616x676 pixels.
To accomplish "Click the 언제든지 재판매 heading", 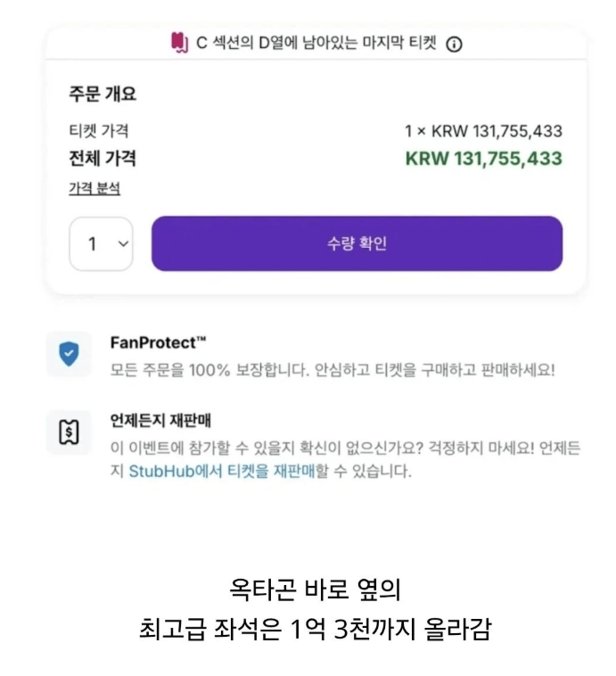I will pyautogui.click(x=160, y=420).
